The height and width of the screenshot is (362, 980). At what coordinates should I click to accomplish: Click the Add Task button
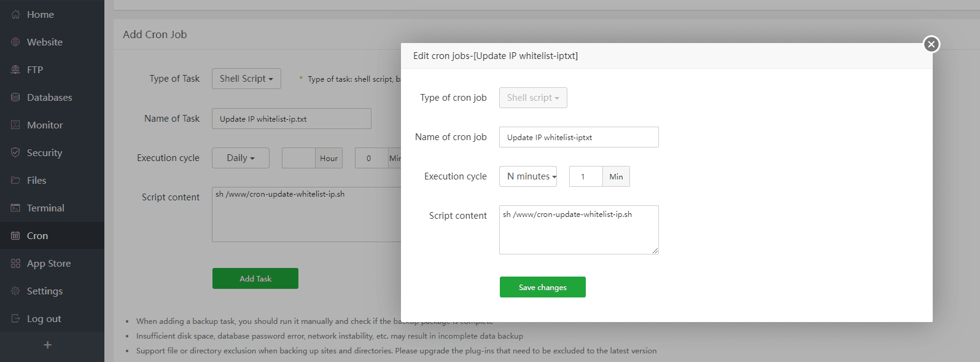pyautogui.click(x=255, y=278)
